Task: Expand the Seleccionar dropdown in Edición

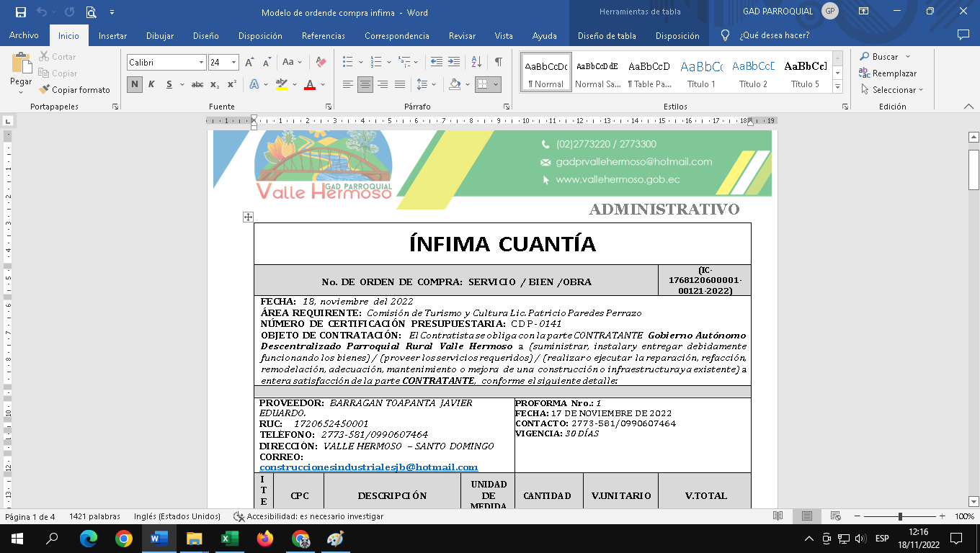Action: pyautogui.click(x=894, y=90)
